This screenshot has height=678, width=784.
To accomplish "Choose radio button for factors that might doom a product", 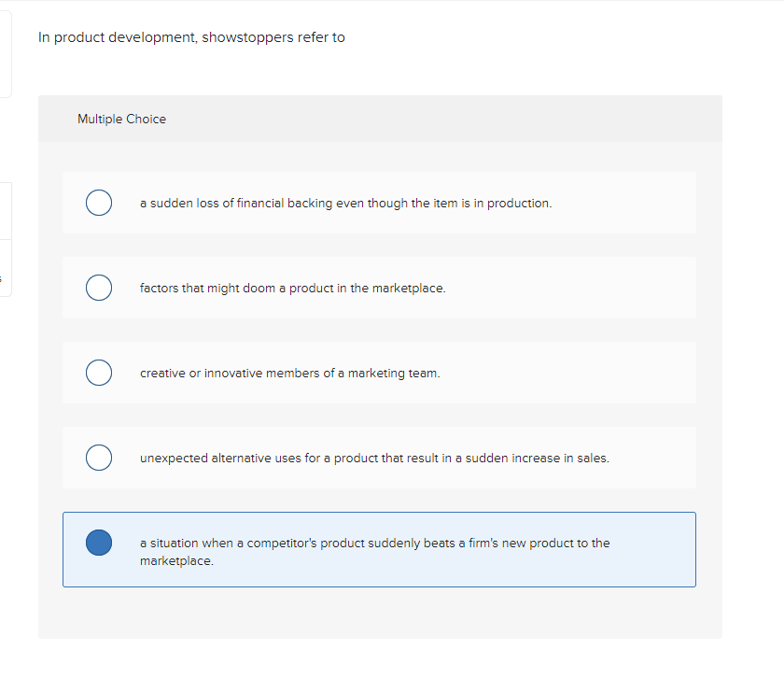I will tap(99, 288).
